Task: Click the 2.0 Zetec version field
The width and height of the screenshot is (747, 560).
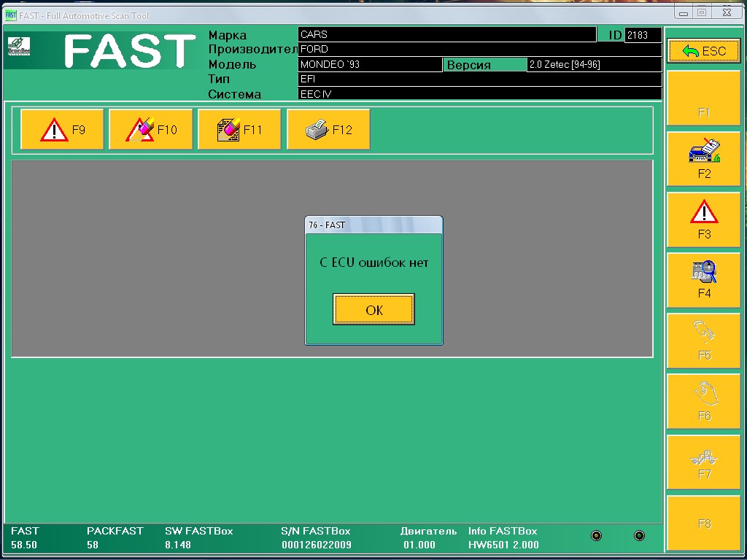Action: click(593, 64)
